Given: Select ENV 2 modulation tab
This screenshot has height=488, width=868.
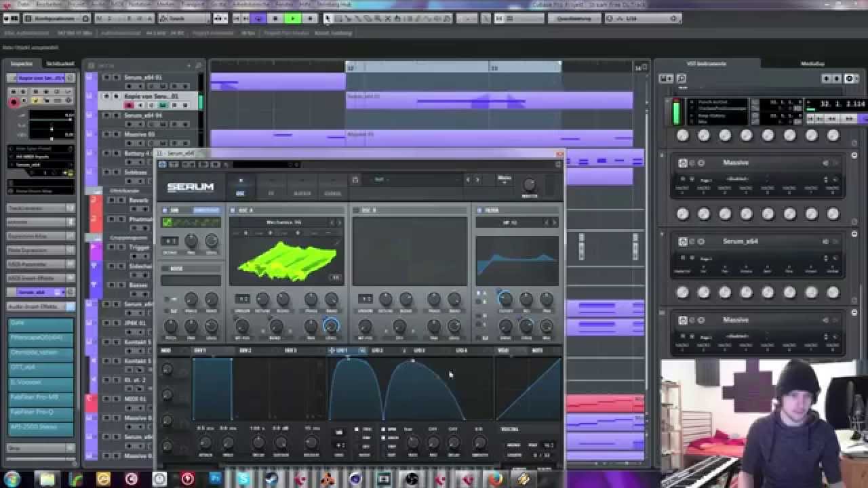Looking at the screenshot, I should (x=245, y=351).
